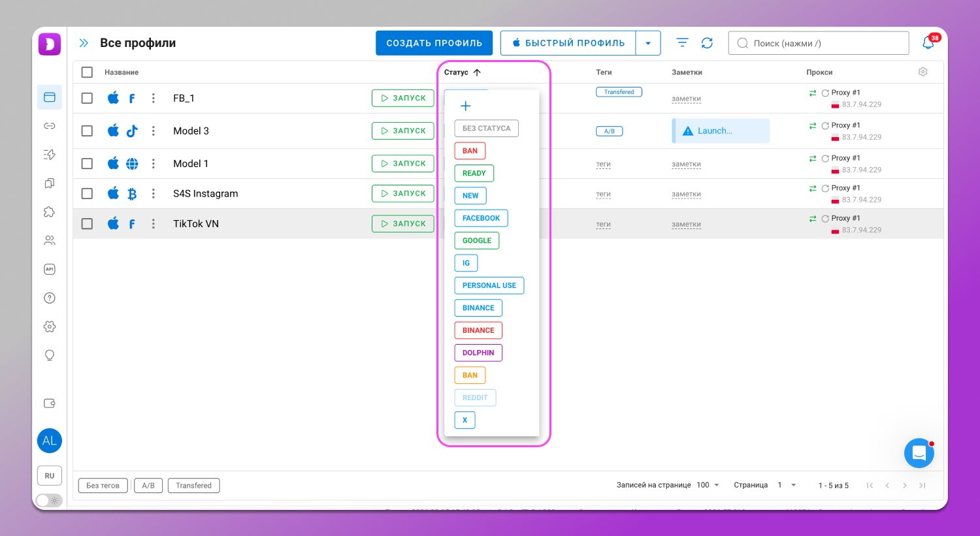Toggle the dark/light theme switch
980x536 pixels.
coord(48,501)
